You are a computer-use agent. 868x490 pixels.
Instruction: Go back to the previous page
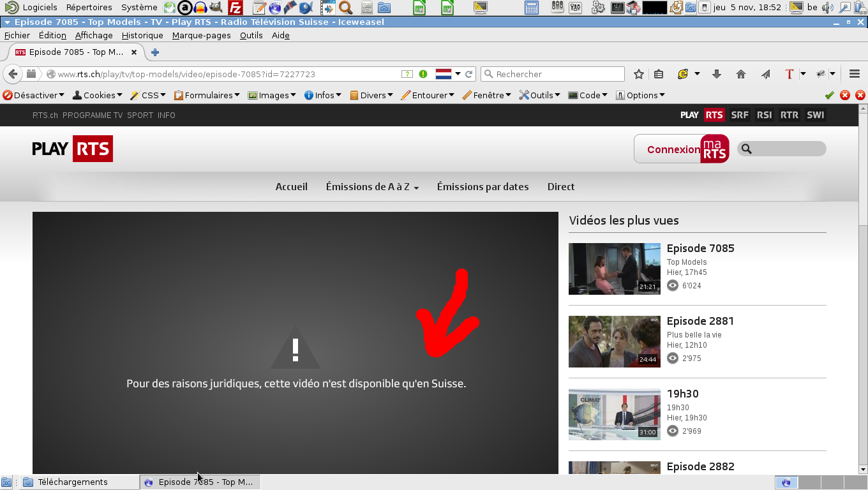click(12, 74)
